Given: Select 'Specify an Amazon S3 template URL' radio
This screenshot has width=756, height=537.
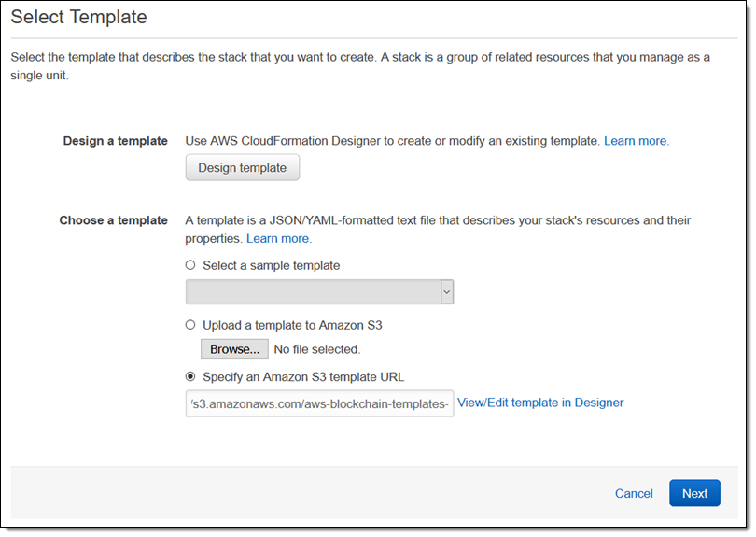Looking at the screenshot, I should pyautogui.click(x=190, y=377).
